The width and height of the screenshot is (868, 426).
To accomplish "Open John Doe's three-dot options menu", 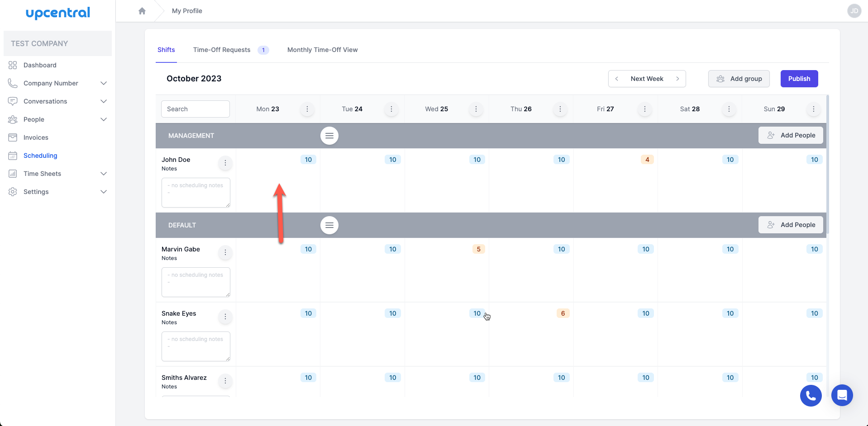I will pos(225,163).
